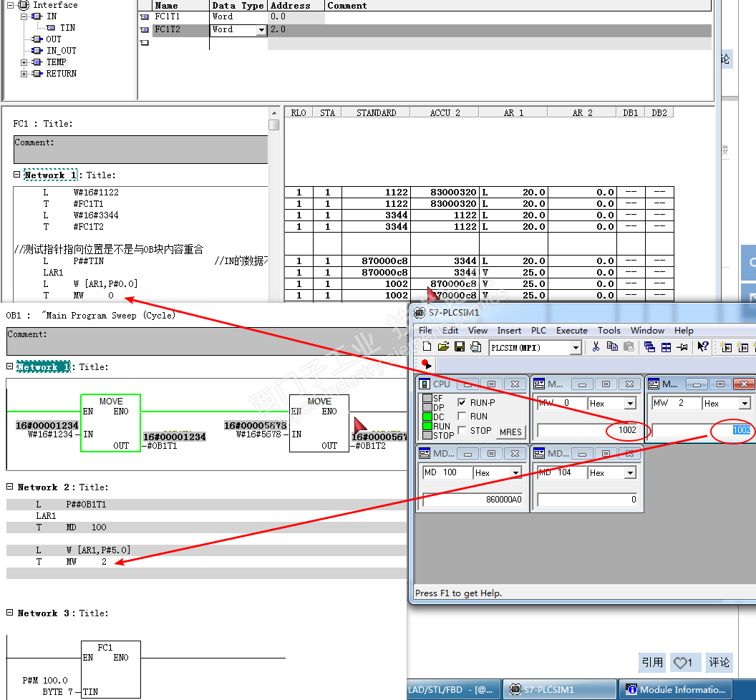Click the like heart icon

click(680, 663)
